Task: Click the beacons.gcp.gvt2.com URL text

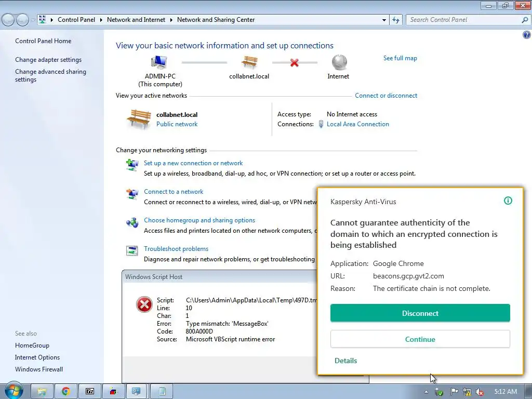Action: coord(408,276)
